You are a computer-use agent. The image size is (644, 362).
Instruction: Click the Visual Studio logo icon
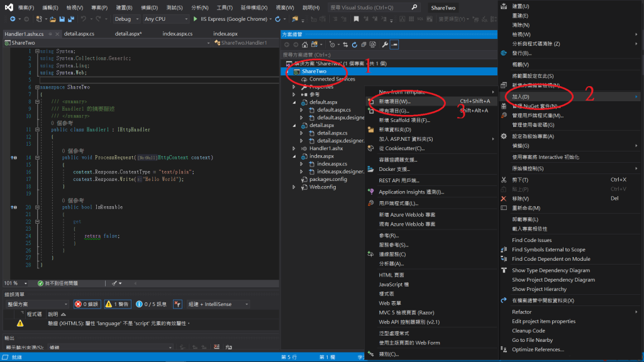[x=9, y=7]
